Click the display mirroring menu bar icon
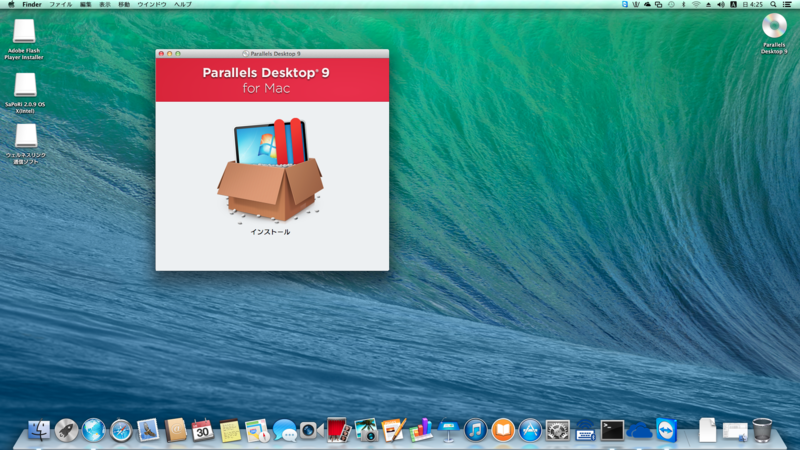Image resolution: width=800 pixels, height=450 pixels. [659, 4]
